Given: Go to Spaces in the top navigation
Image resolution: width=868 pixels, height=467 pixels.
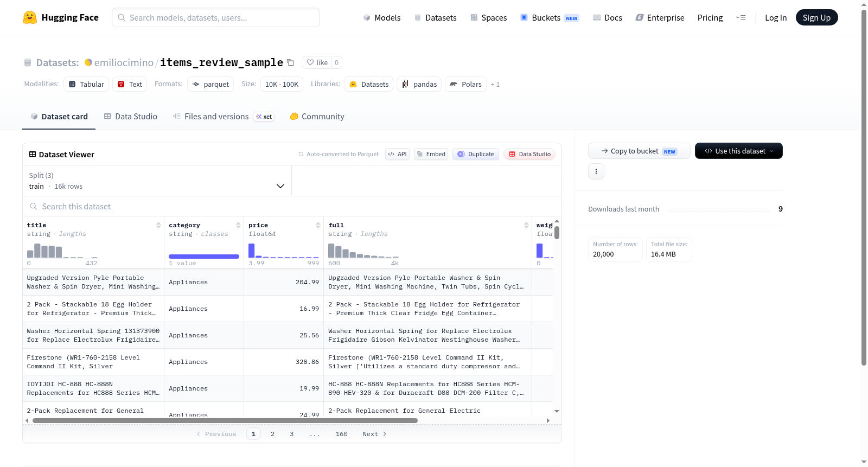Looking at the screenshot, I should click(x=489, y=17).
